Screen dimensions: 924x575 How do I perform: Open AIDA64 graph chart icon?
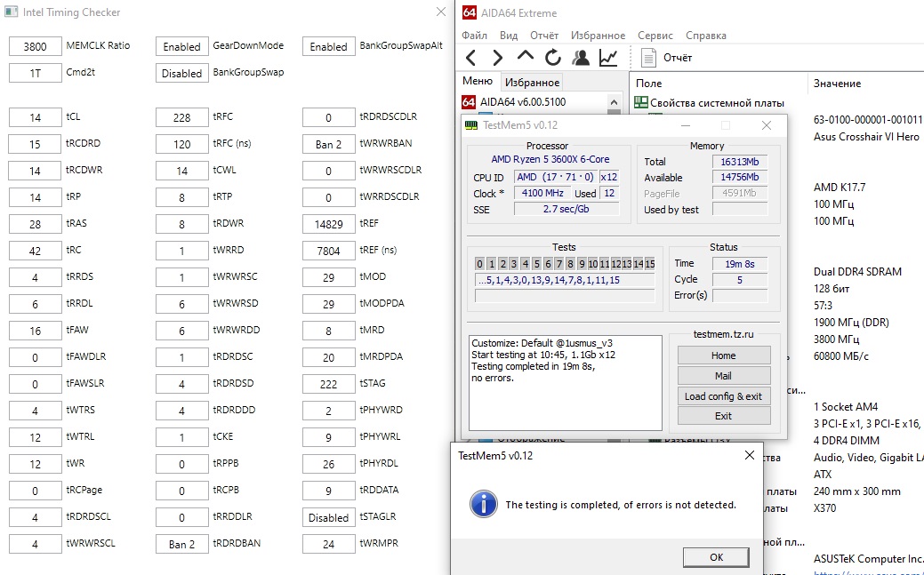(608, 58)
